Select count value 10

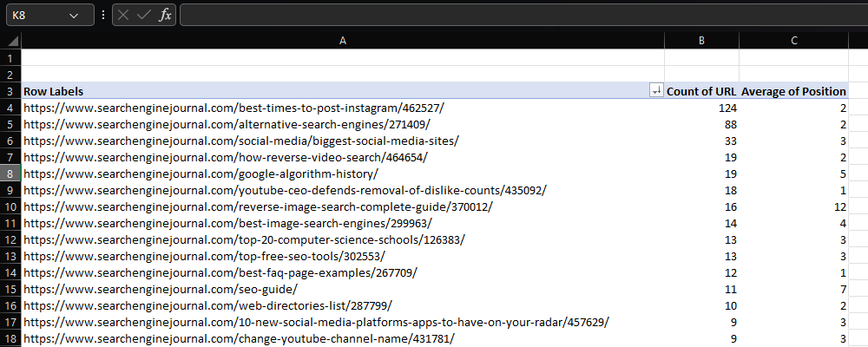[701, 305]
